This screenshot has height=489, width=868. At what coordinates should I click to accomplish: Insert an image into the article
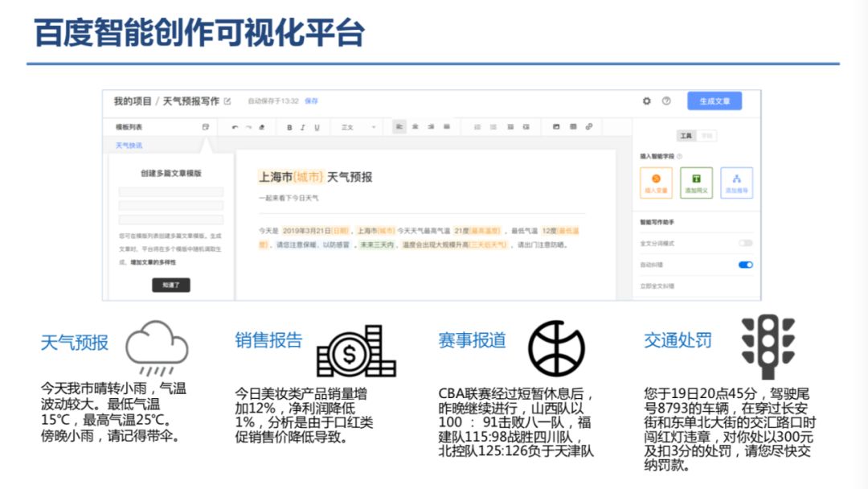556,127
